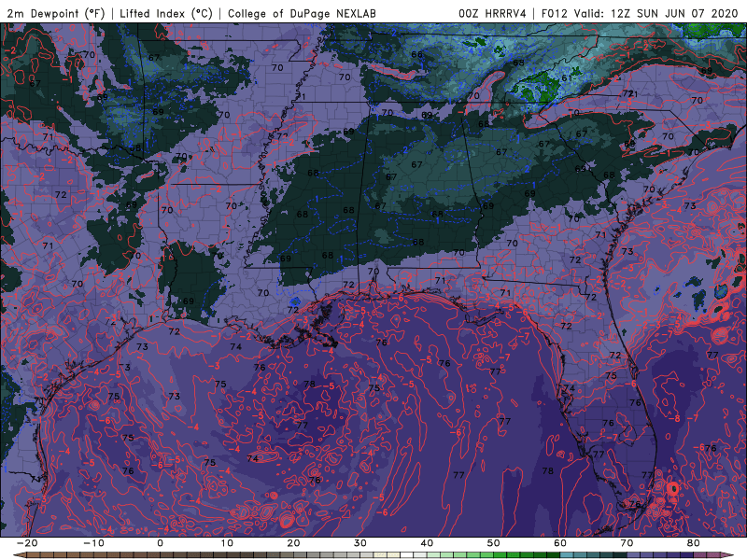This screenshot has width=747, height=560.
Task: Click the -10 label on the color scale
Action: click(x=92, y=543)
